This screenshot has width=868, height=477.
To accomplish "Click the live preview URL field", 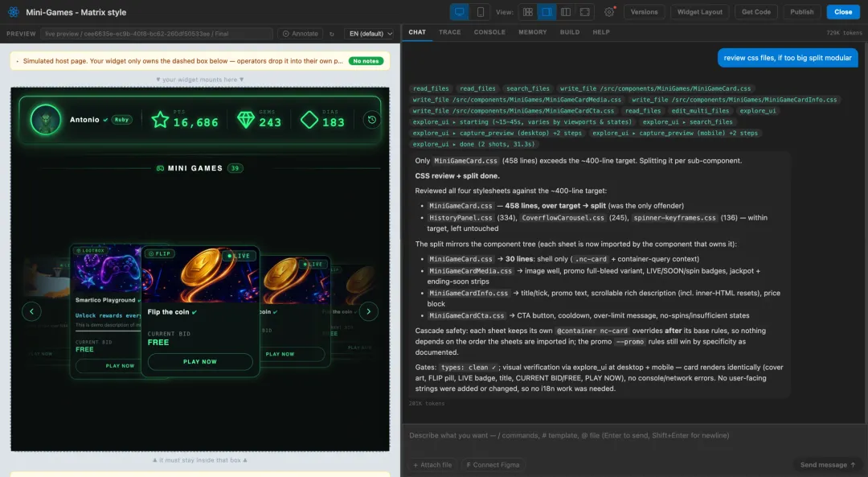I will 157,34.
